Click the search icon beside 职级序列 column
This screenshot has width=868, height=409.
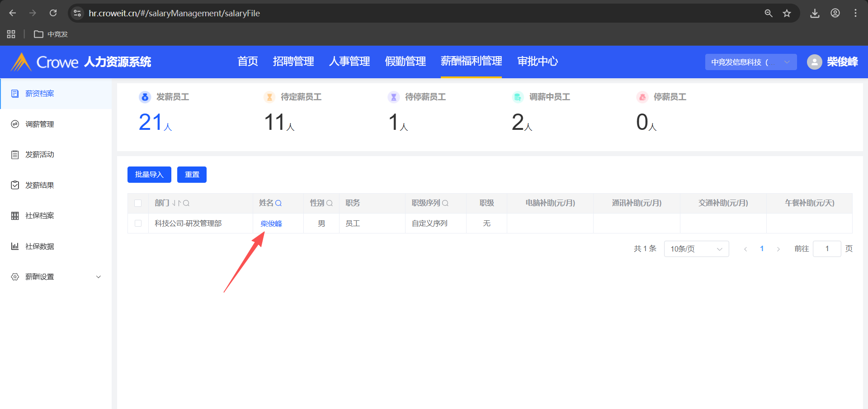tap(445, 203)
